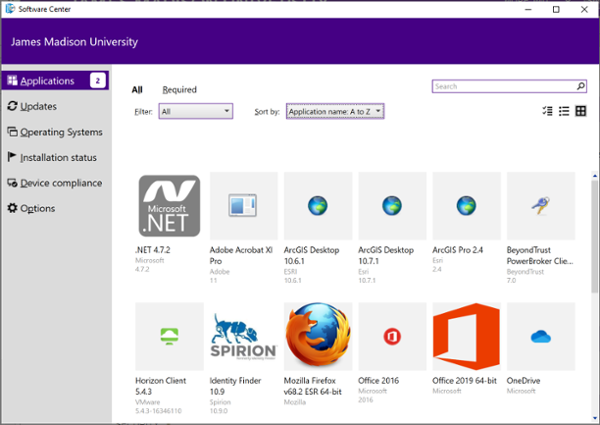Click the Operating Systems sidebar icon
Image resolution: width=600 pixels, height=425 pixels.
[12, 132]
